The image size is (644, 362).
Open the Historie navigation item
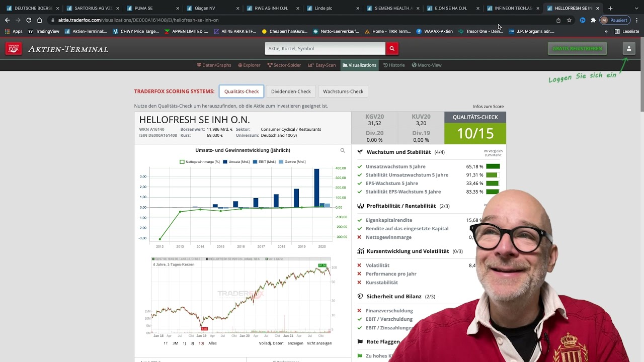394,65
